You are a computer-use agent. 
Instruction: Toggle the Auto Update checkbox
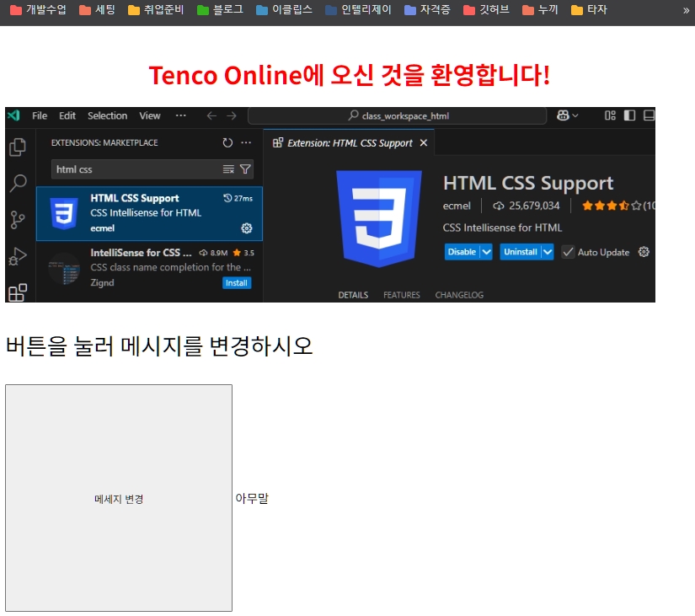568,252
